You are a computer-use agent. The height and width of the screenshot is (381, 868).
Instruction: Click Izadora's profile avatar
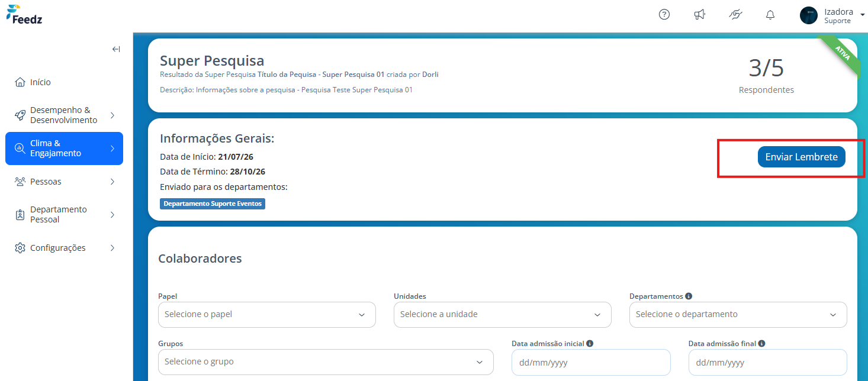click(809, 15)
